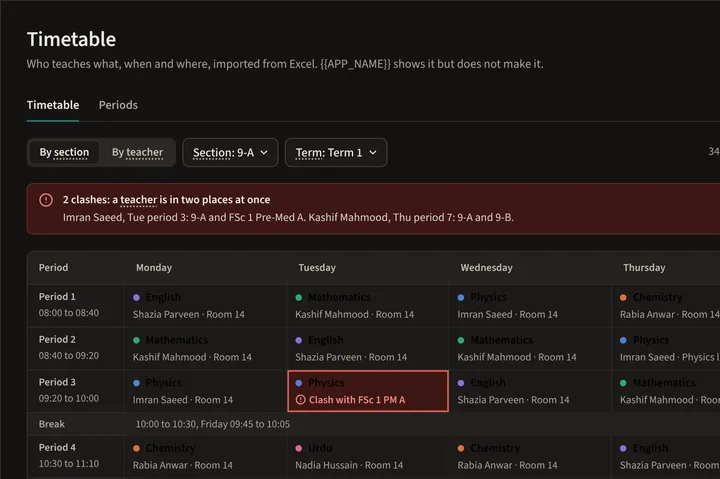The width and height of the screenshot is (720, 479).
Task: Open the Section: 9-A dropdown
Action: point(230,152)
